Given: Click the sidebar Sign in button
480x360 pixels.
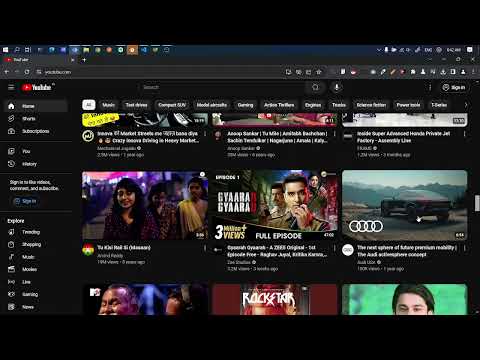Looking at the screenshot, I should 25,201.
